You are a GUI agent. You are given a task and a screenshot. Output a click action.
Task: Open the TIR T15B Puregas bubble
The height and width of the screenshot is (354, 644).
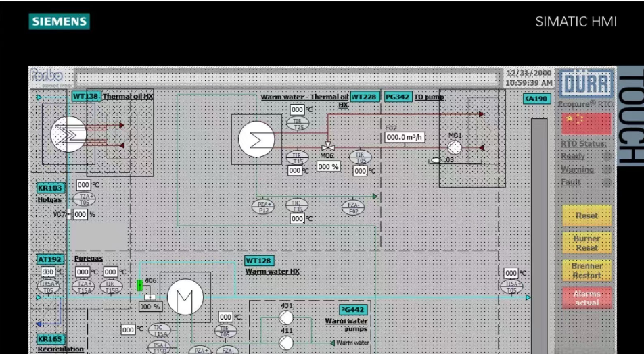112,286
